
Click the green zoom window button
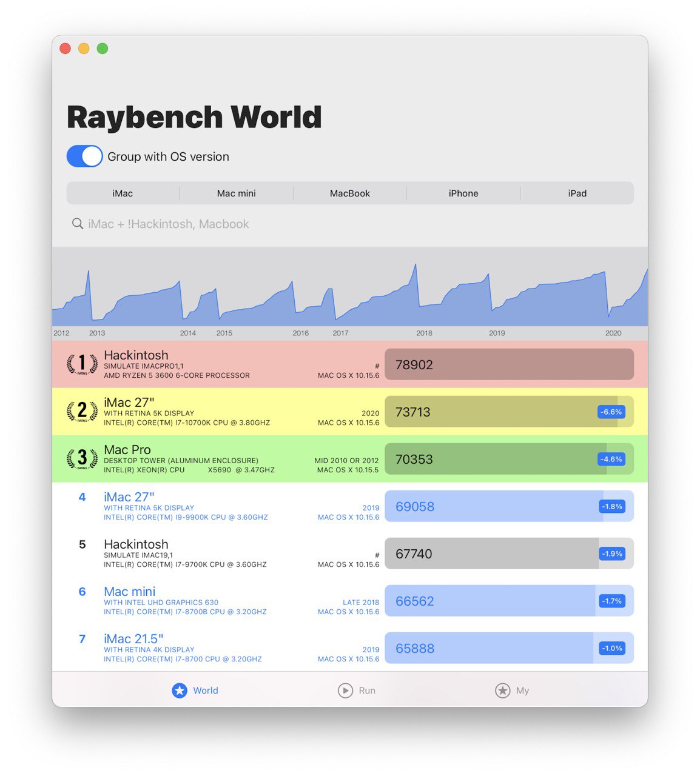(x=103, y=48)
